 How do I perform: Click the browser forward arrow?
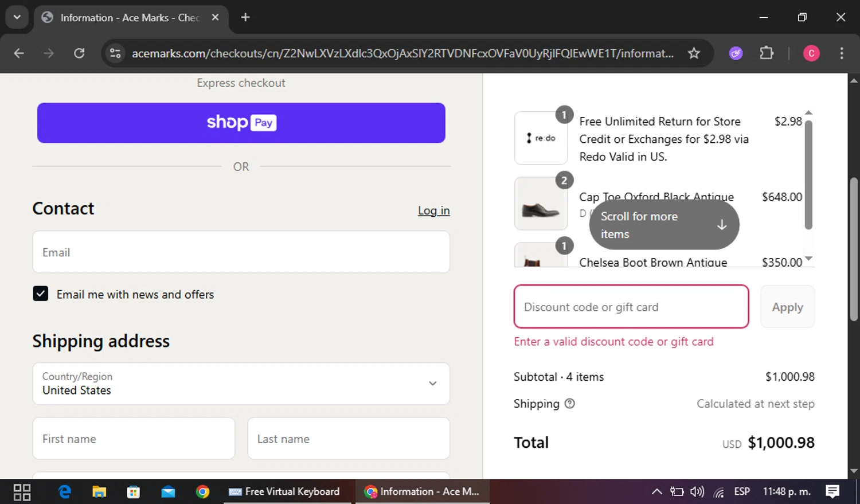coord(49,53)
